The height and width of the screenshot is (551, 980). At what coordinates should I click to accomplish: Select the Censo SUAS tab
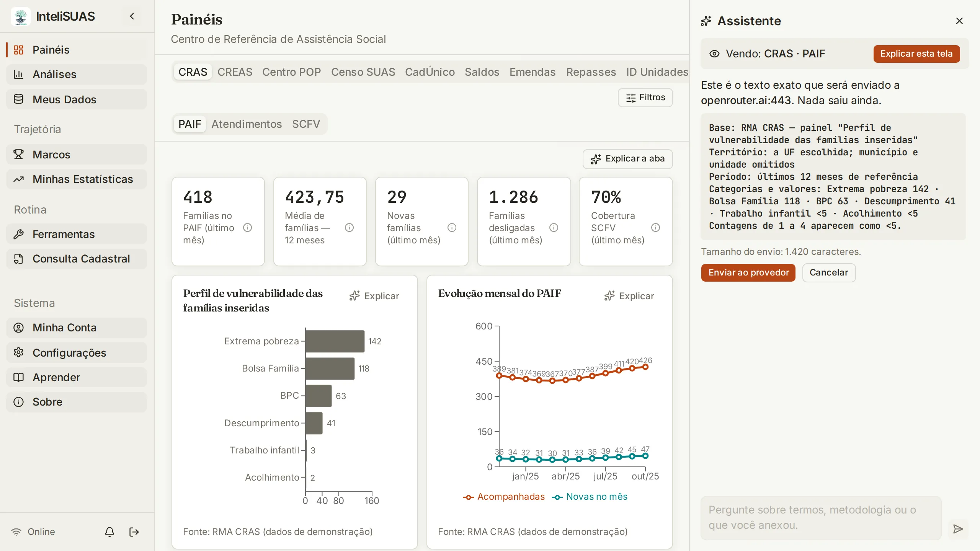363,72
